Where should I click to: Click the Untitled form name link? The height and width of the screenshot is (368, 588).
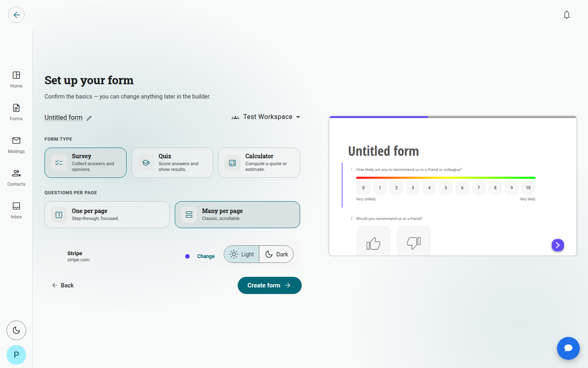(x=63, y=118)
